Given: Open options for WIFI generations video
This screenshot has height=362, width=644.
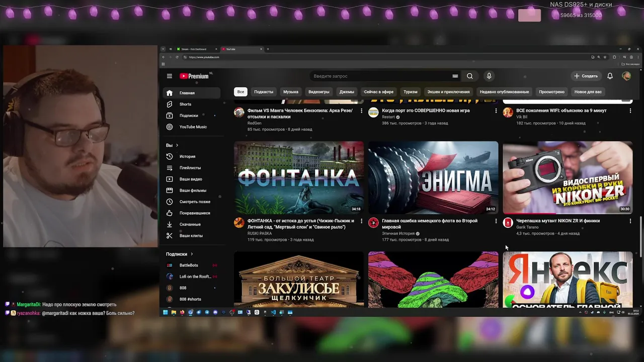Looking at the screenshot, I should [630, 111].
